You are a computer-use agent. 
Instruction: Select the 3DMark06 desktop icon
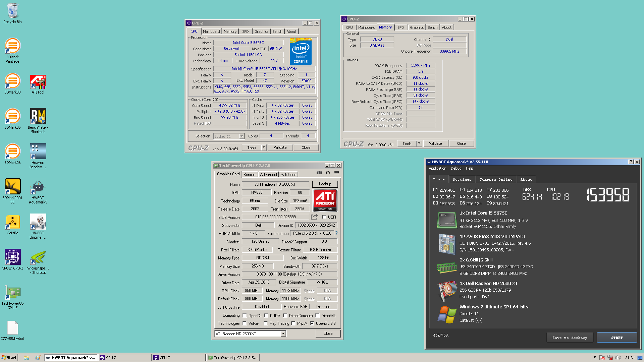click(12, 154)
